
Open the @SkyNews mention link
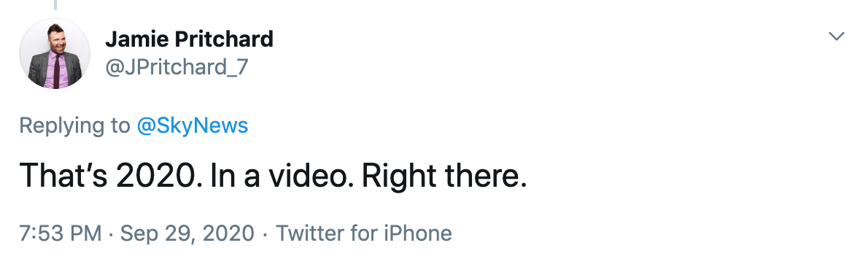pyautogui.click(x=192, y=125)
